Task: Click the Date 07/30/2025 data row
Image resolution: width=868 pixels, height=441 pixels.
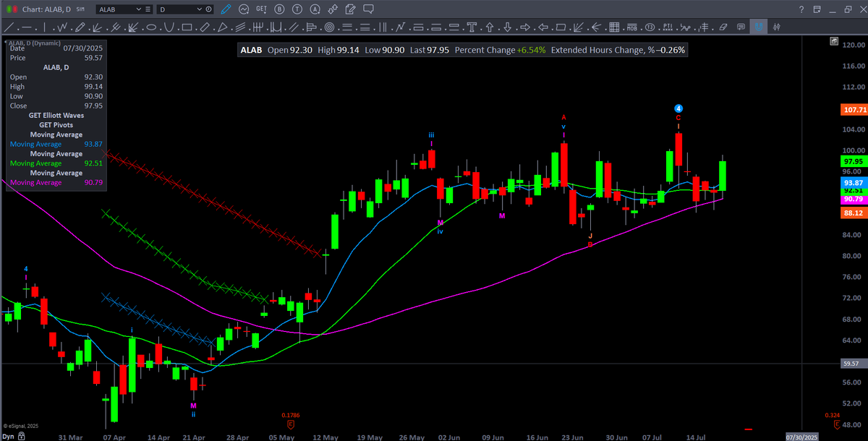Action: (56, 48)
